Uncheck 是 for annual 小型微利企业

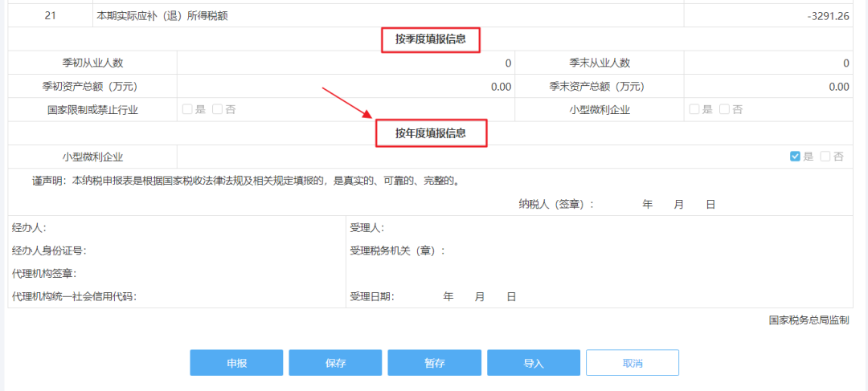click(x=795, y=157)
